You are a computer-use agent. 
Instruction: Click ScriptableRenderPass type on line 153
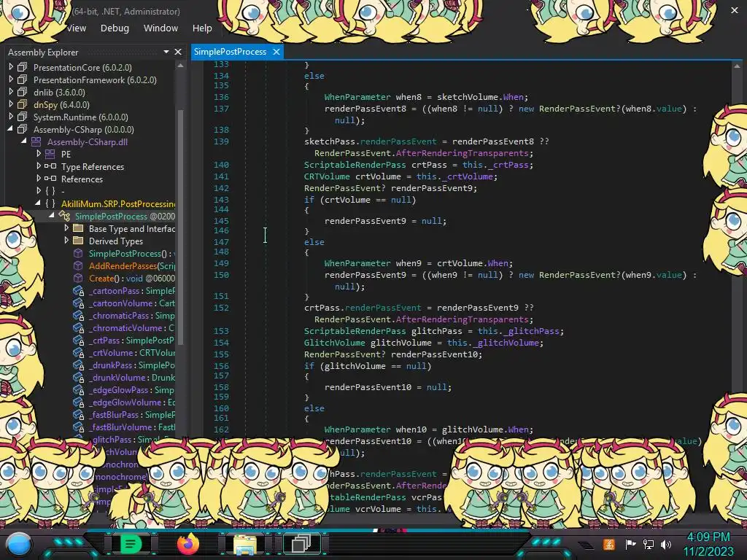355,331
